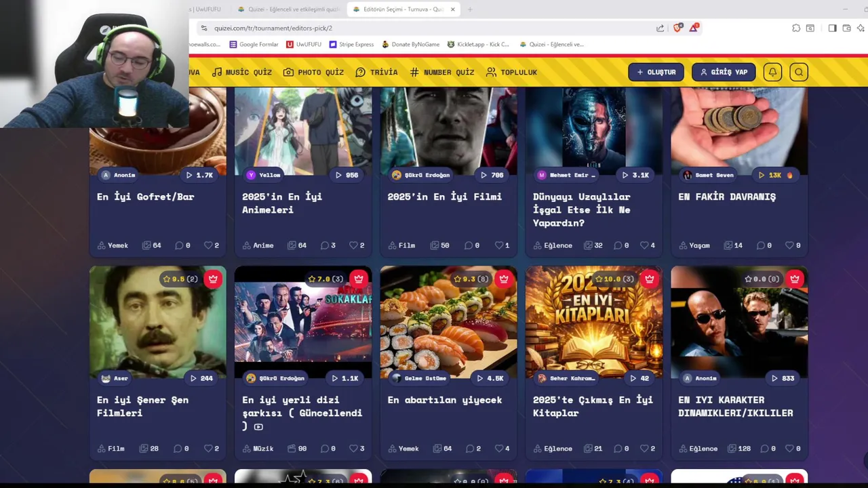868x488 pixels.
Task: Click the share icon in address bar
Action: pyautogui.click(x=660, y=28)
